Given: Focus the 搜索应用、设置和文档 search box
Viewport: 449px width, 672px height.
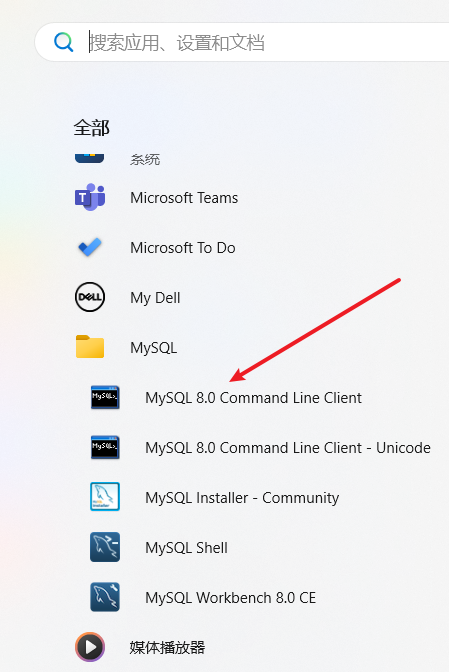Looking at the screenshot, I should [x=242, y=42].
